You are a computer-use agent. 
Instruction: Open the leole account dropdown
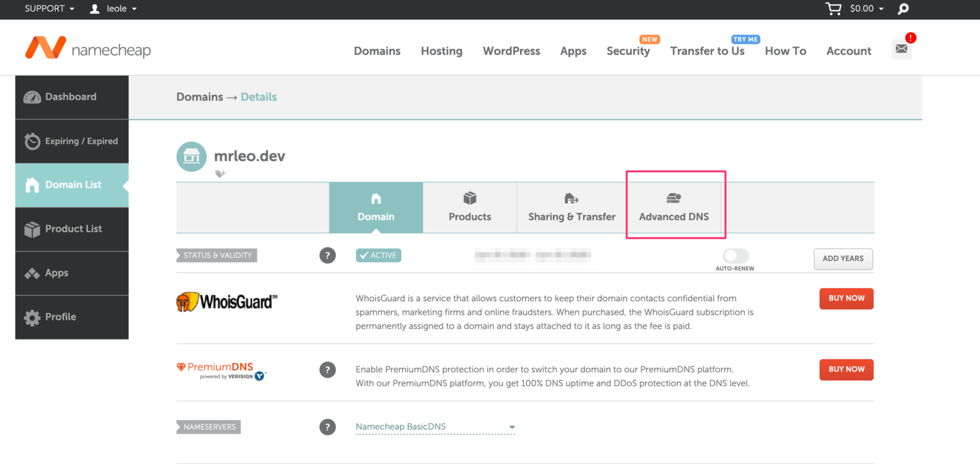122,9
